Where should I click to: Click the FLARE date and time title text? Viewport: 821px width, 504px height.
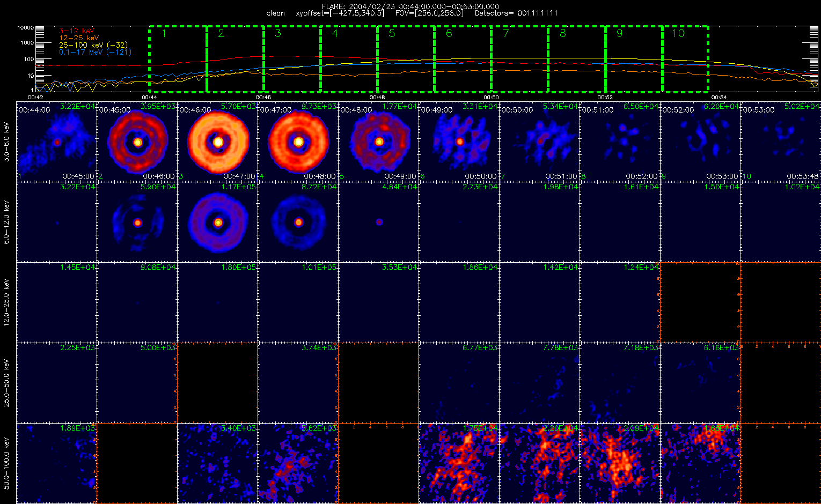(x=410, y=6)
